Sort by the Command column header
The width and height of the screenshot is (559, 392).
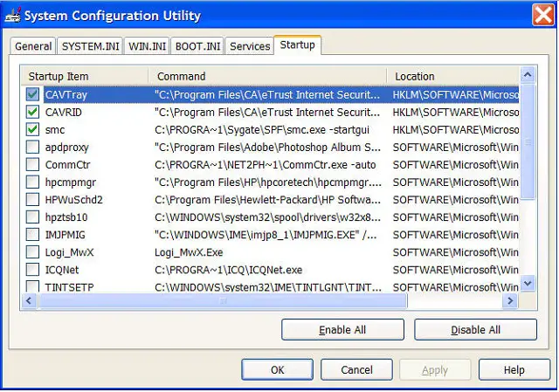tap(268, 76)
